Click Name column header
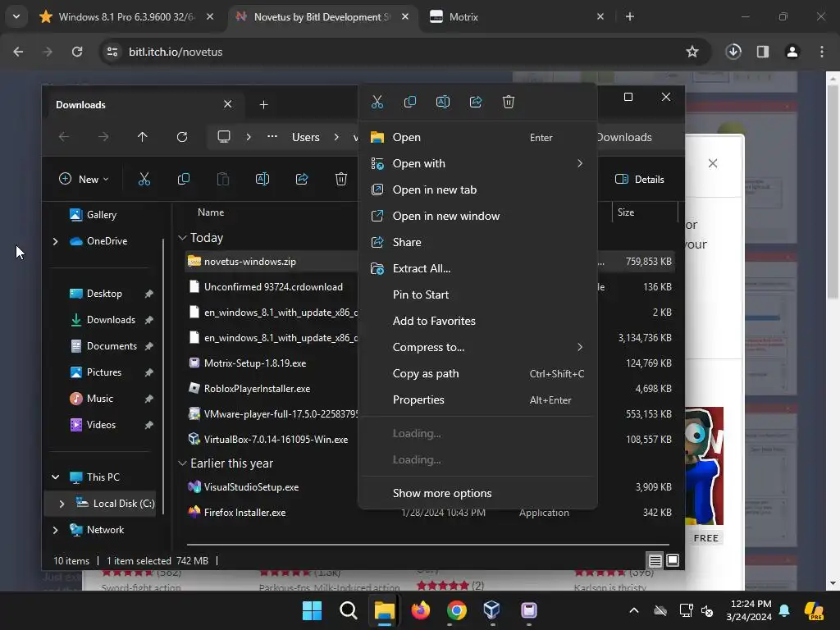 pyautogui.click(x=211, y=212)
